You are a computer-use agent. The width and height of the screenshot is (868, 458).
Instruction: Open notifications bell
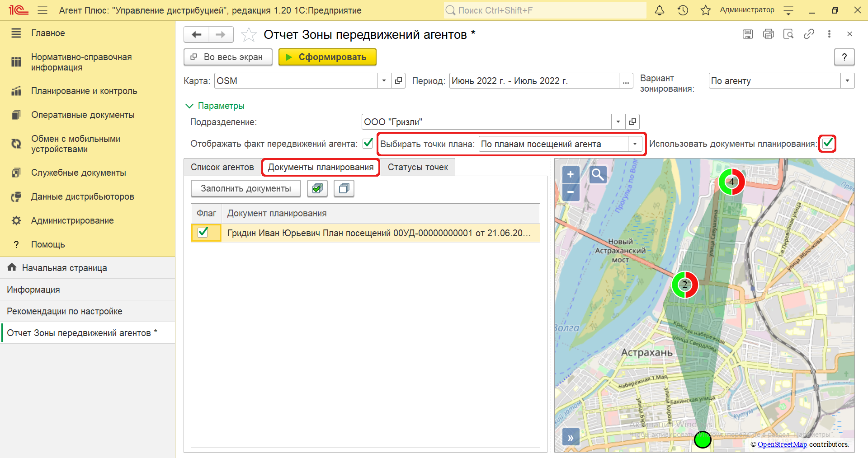point(660,10)
